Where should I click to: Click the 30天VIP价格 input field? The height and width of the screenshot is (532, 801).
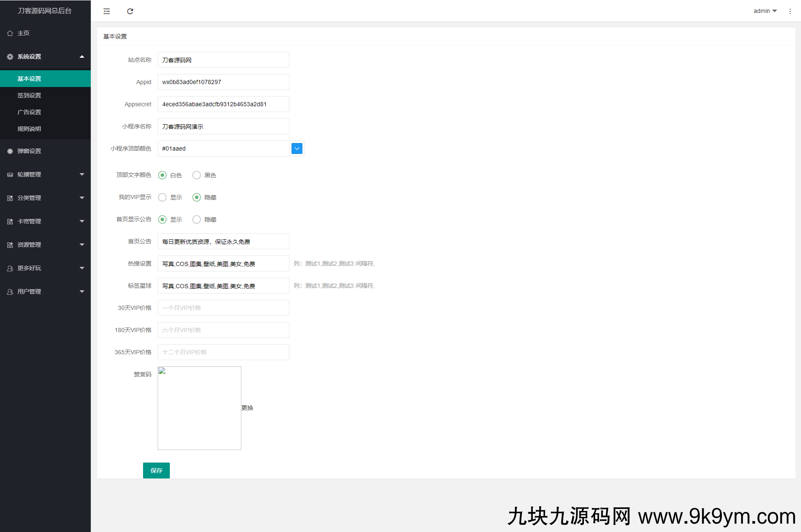click(223, 308)
